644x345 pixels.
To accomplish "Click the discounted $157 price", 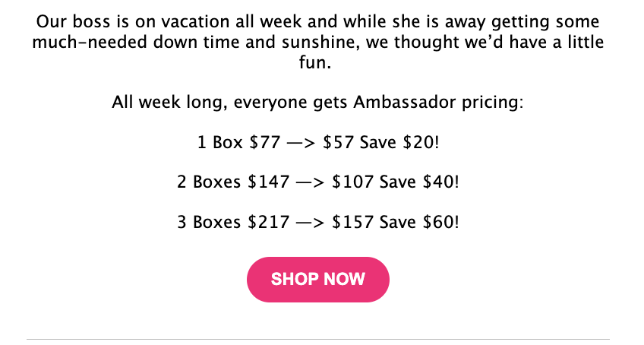I will click(353, 222).
